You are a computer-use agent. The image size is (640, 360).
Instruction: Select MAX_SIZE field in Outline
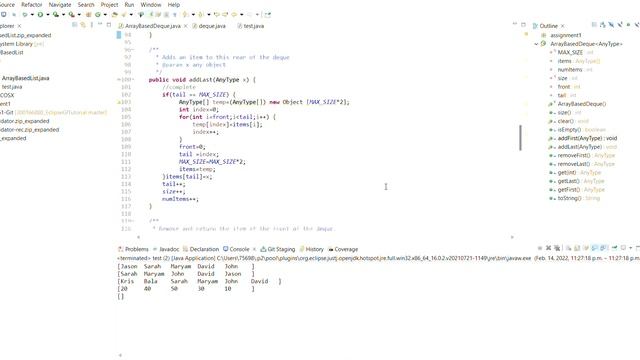(571, 52)
